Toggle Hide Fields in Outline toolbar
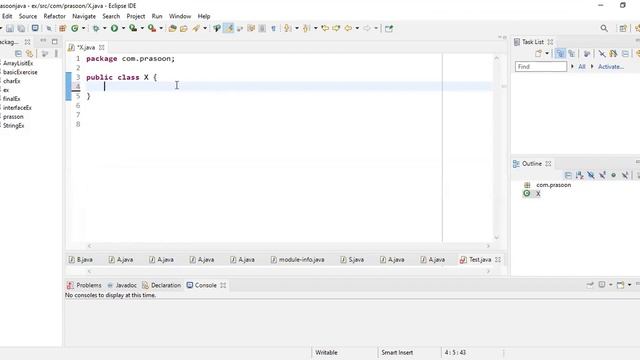This screenshot has height=360, width=640. pos(591,175)
